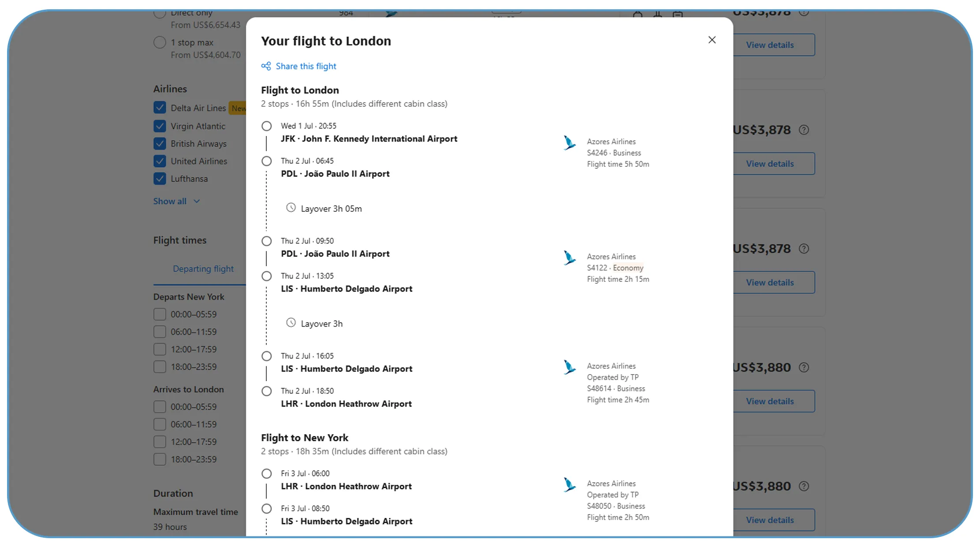This screenshot has height=547, width=980.
Task: Click the Thu 2 Jul · 16:05 departure time
Action: 307,356
